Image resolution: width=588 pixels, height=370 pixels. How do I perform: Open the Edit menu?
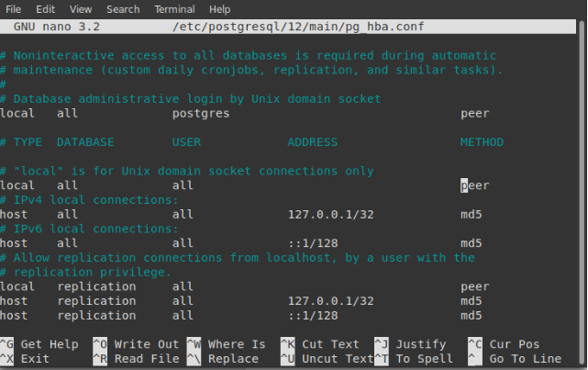[45, 9]
